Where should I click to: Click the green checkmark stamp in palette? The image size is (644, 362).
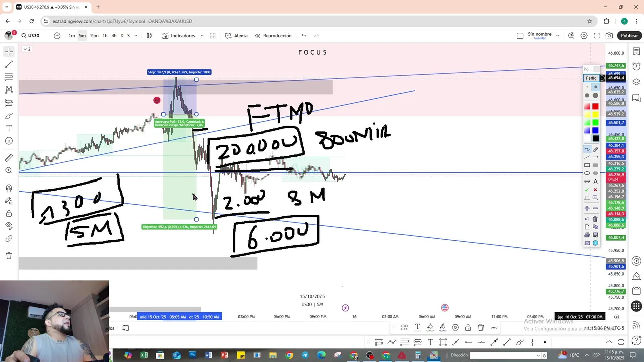click(587, 190)
